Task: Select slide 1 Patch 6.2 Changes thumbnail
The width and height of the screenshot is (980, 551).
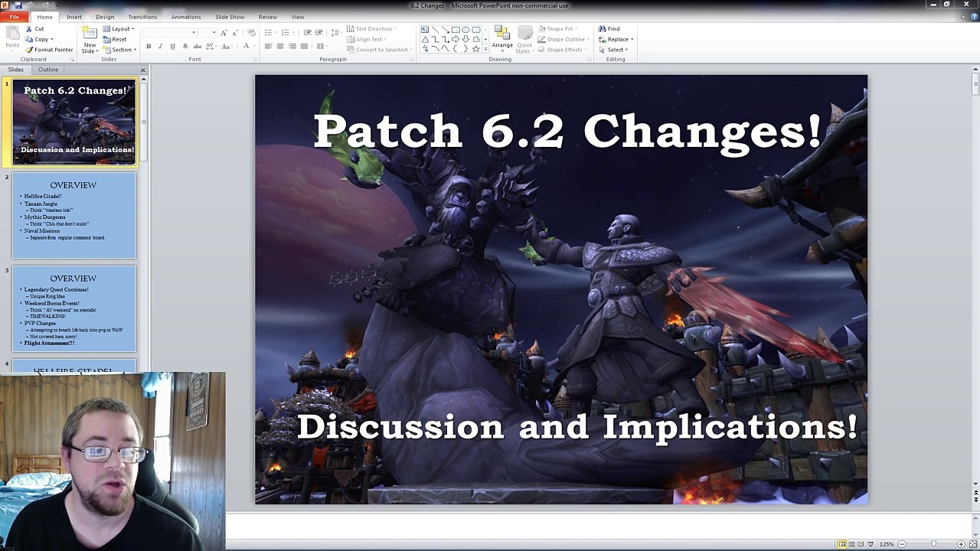Action: point(74,122)
